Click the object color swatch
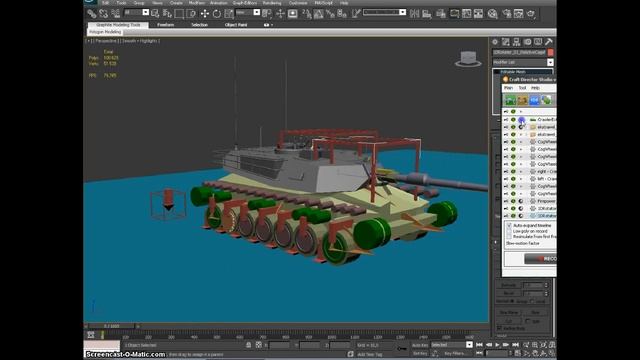This screenshot has height=360, width=640. 551,52
